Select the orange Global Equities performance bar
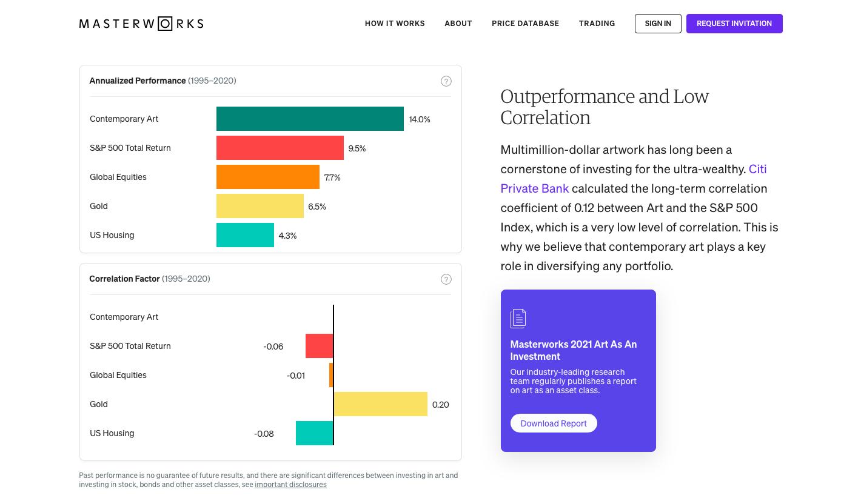Viewport: 861px width, 504px height. pos(267,177)
